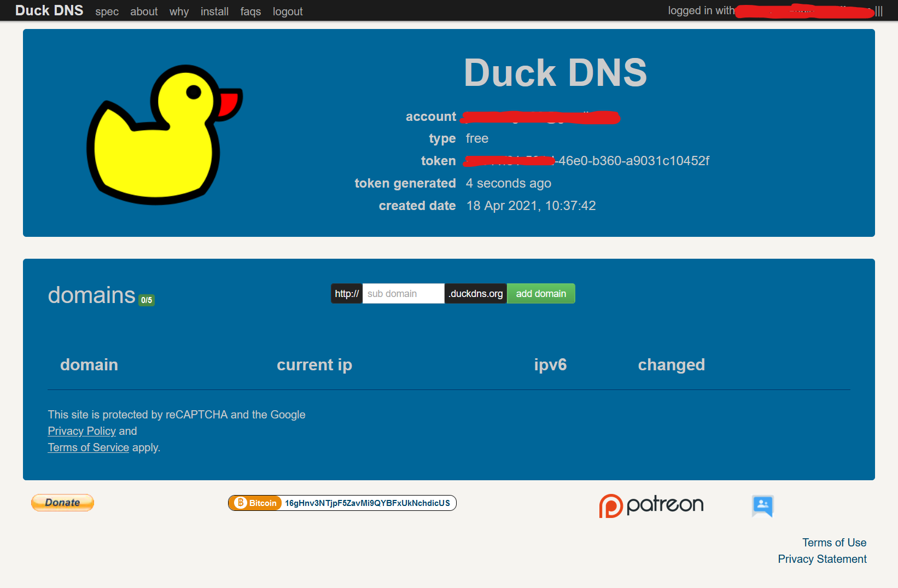Click the Bitcoin donation badge icon
Viewport: 898px width, 588px height.
click(x=255, y=503)
